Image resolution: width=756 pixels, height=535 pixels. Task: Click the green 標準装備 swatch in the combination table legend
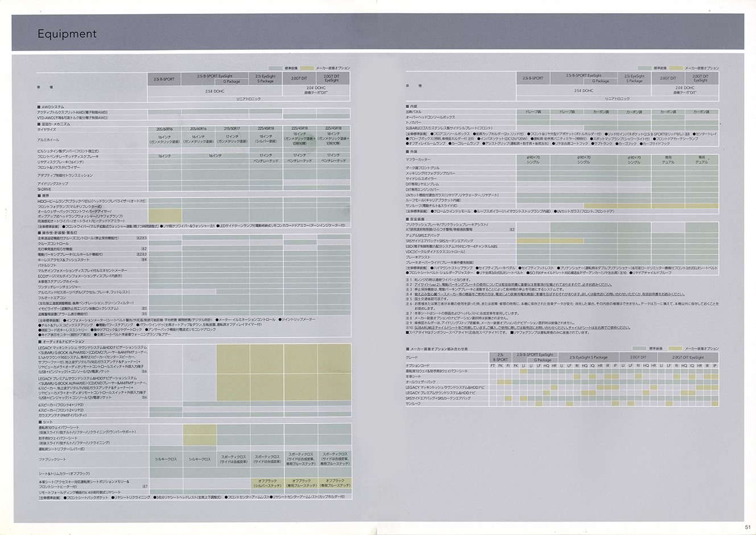[639, 348]
